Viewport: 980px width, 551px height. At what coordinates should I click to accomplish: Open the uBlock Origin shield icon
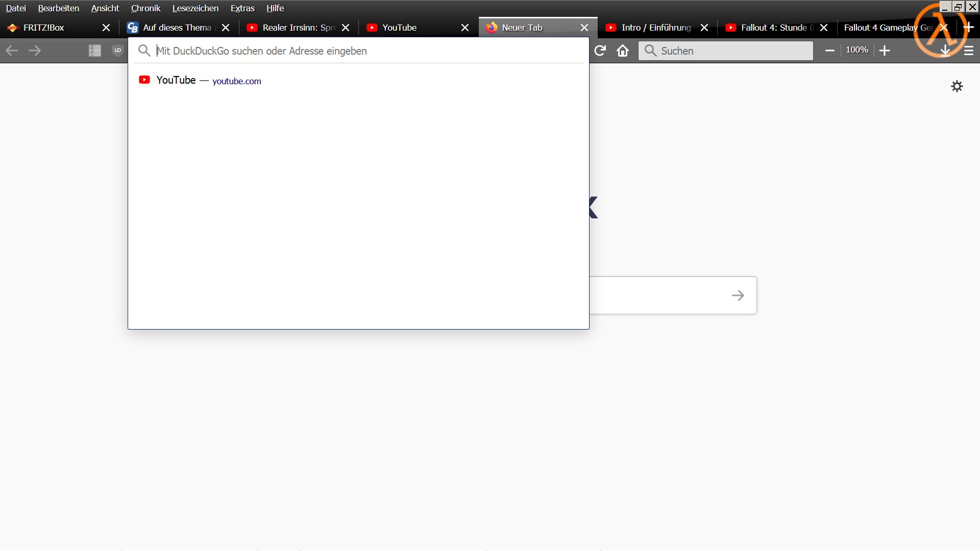[118, 51]
